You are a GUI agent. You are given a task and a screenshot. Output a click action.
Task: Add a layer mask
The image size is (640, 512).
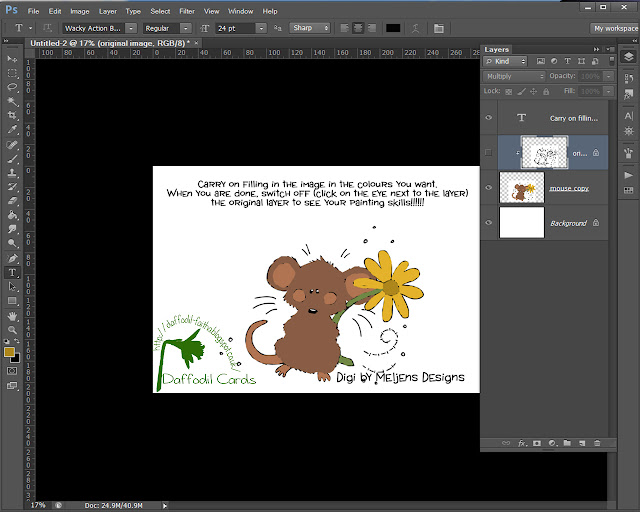pos(537,443)
